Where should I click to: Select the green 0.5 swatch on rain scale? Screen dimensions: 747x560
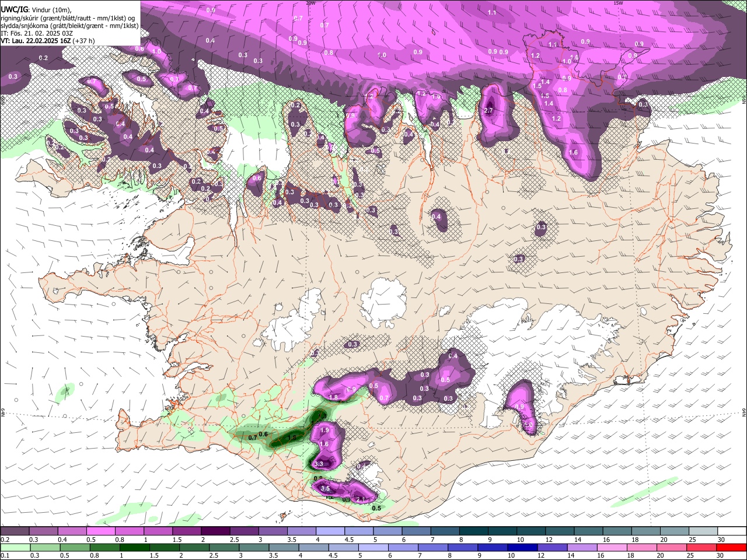point(75,547)
